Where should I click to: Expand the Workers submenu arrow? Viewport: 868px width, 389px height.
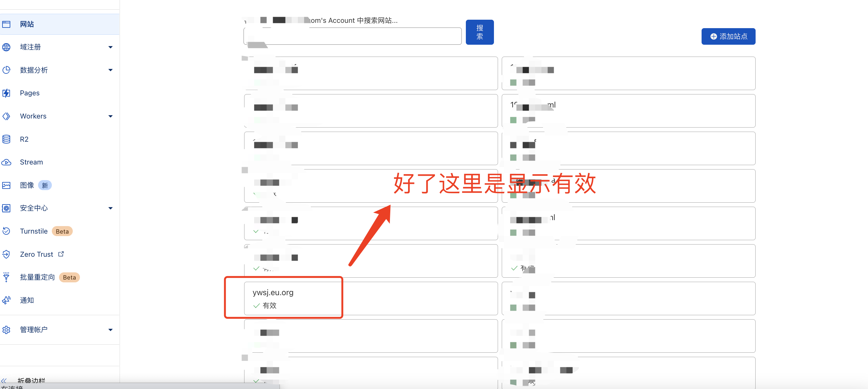[x=111, y=116]
